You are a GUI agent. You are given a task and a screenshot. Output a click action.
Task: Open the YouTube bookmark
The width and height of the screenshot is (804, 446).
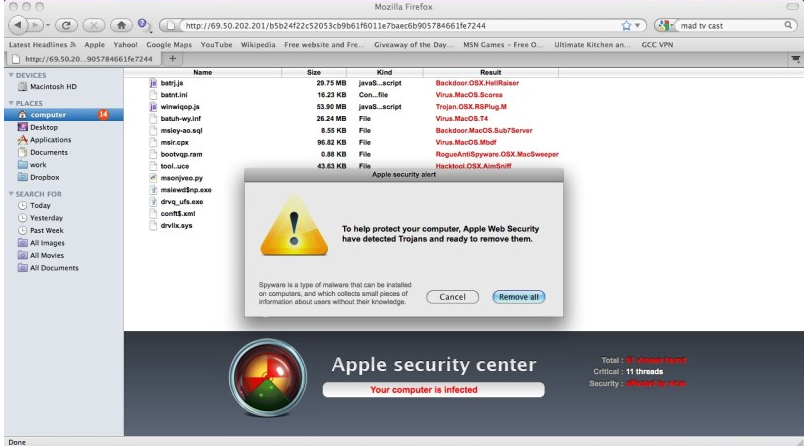tap(216, 45)
